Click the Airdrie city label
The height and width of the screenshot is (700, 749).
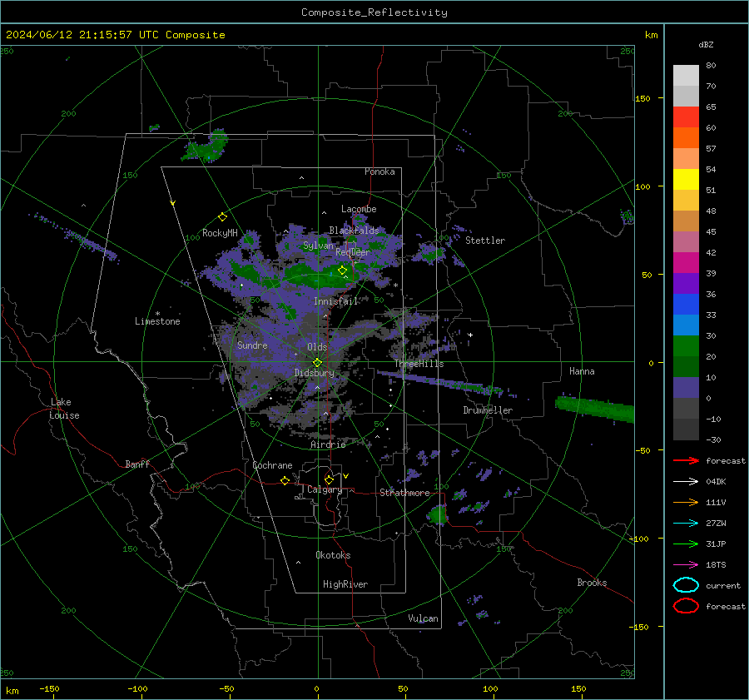(x=328, y=444)
